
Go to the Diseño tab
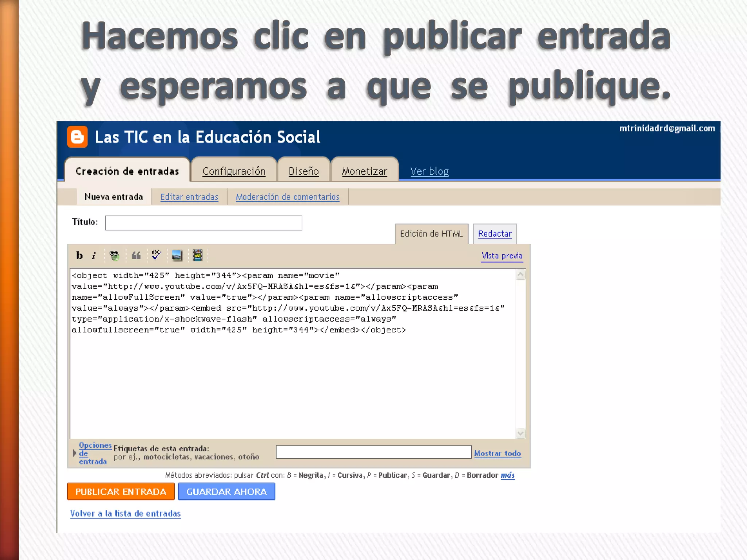(303, 171)
